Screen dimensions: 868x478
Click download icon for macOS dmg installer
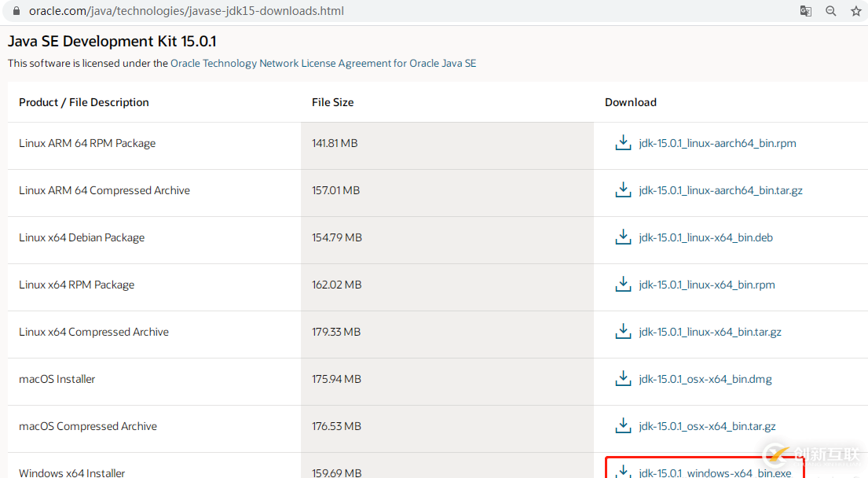pyautogui.click(x=623, y=379)
